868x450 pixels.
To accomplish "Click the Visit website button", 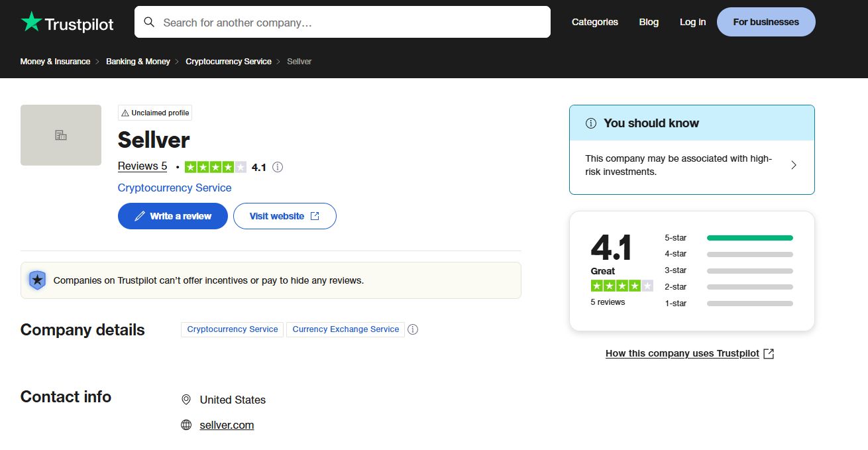I will 285,216.
